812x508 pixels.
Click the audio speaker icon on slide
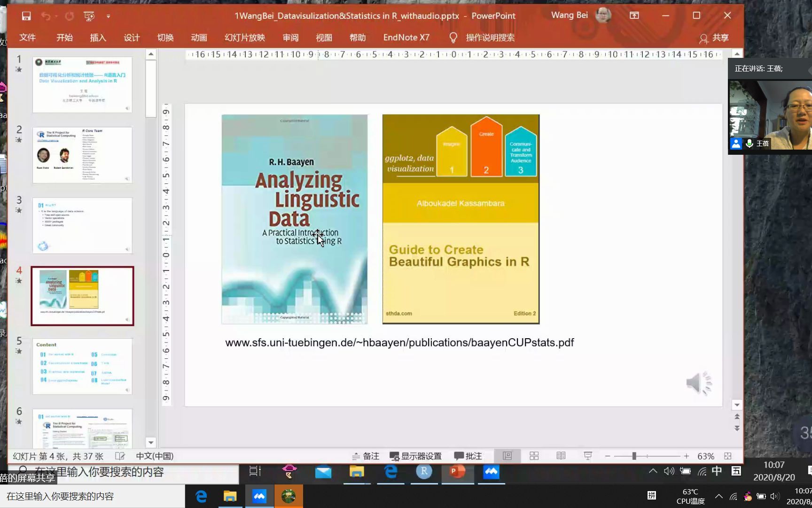[699, 383]
